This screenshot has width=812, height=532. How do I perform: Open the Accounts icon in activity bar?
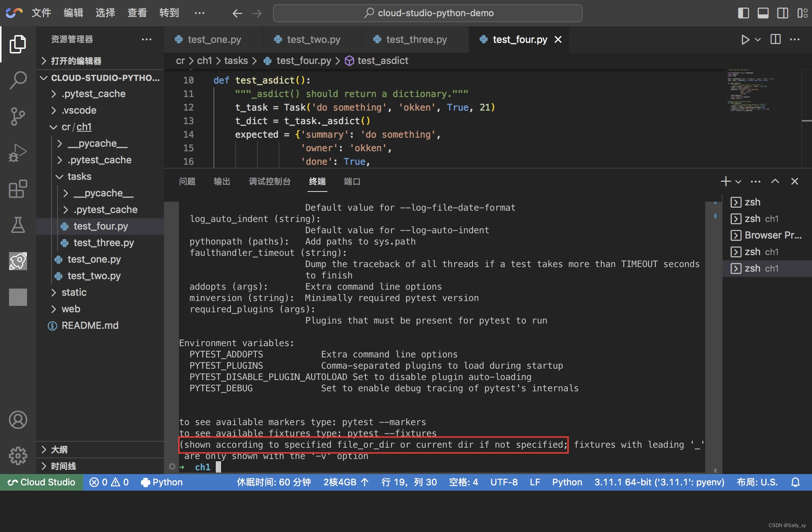tap(18, 420)
